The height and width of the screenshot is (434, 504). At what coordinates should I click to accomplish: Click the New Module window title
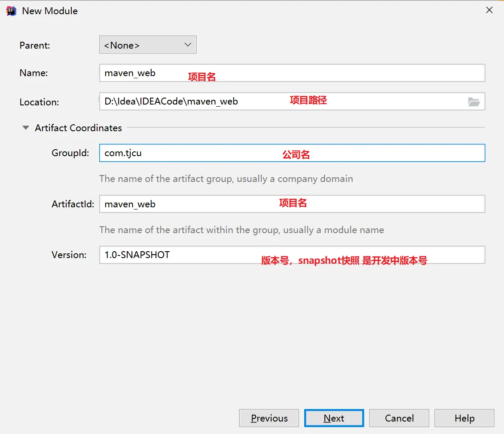(x=50, y=11)
